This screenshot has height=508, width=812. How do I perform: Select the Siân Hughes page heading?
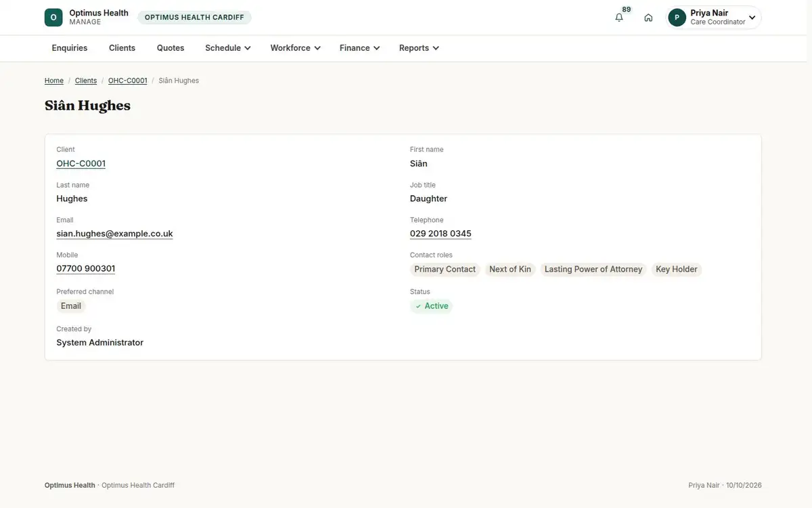[88, 106]
